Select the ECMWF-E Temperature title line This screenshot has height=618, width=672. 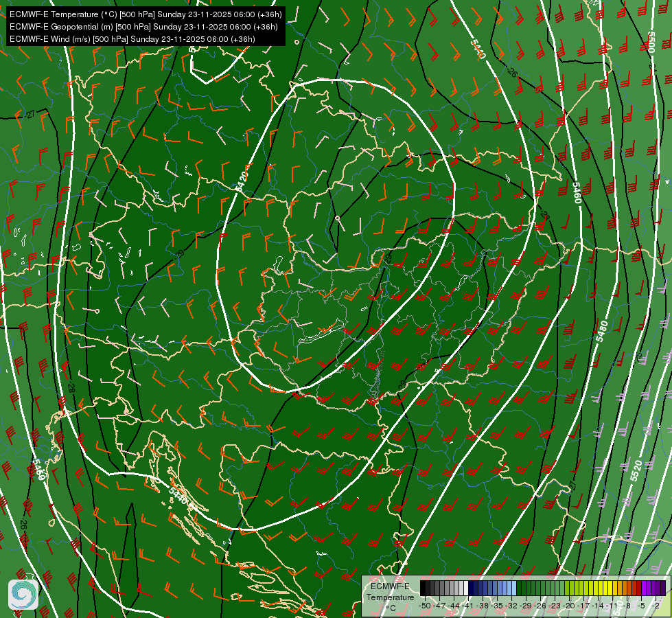pyautogui.click(x=146, y=14)
